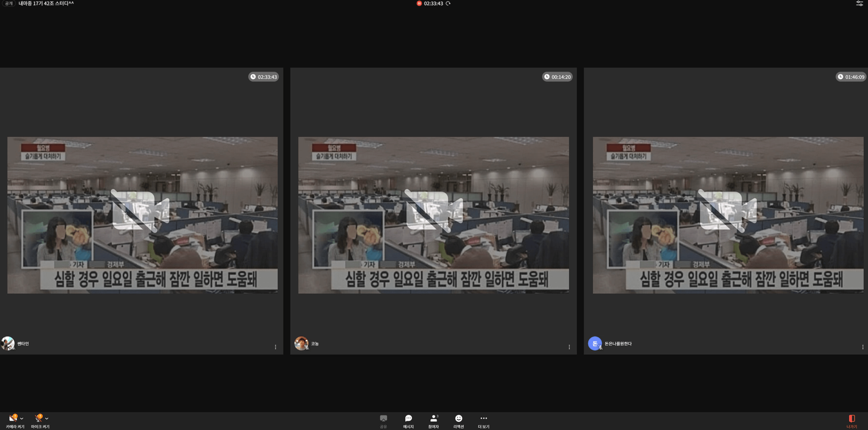The image size is (868, 430).
Task: Click the 00:14:20 timer badge
Action: pyautogui.click(x=557, y=77)
